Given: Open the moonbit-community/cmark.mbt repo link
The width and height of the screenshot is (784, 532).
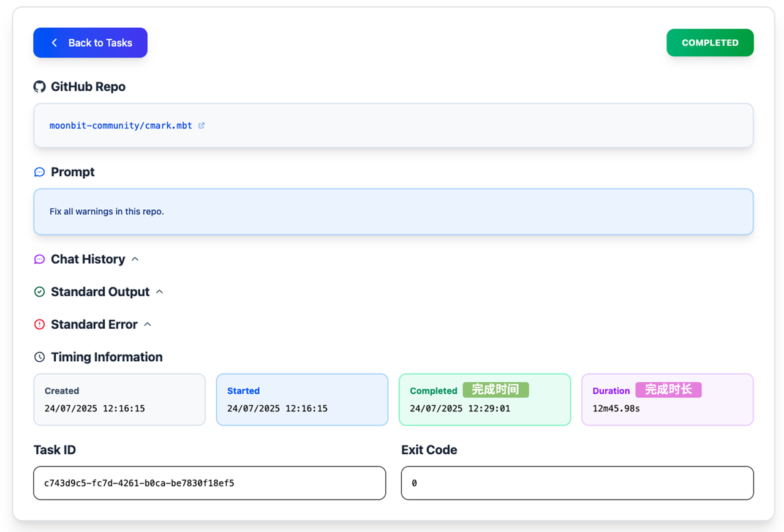Looking at the screenshot, I should pyautogui.click(x=121, y=126).
